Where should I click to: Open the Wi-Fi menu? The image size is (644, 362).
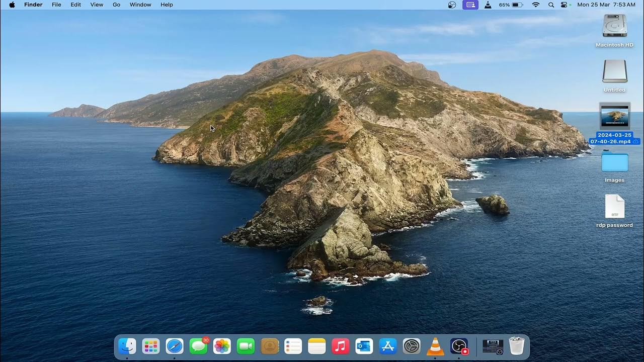(536, 5)
